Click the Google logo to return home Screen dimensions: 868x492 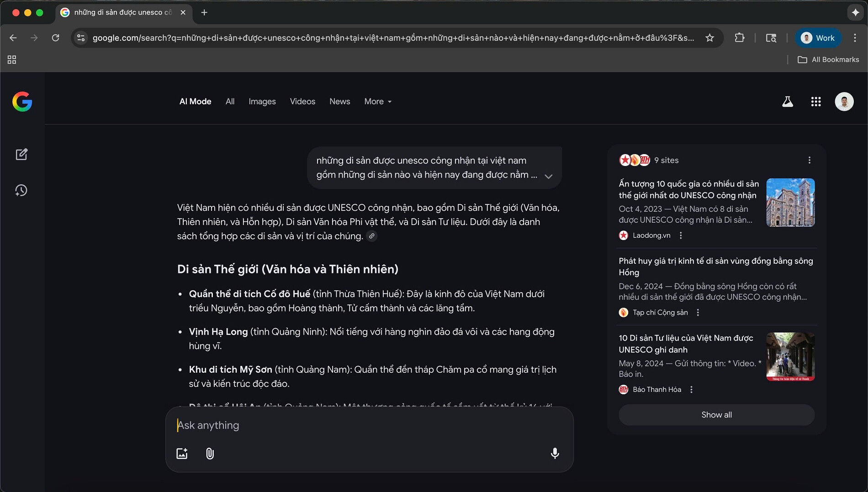(22, 102)
